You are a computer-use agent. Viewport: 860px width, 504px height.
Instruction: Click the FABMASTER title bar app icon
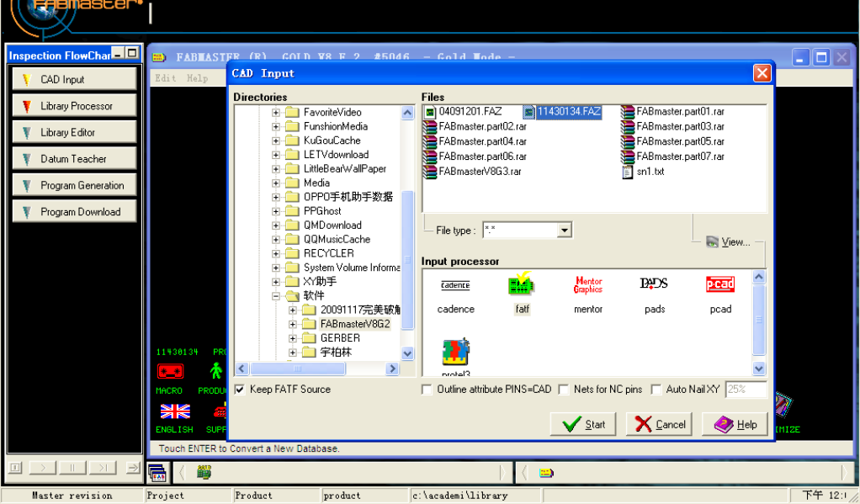[159, 57]
